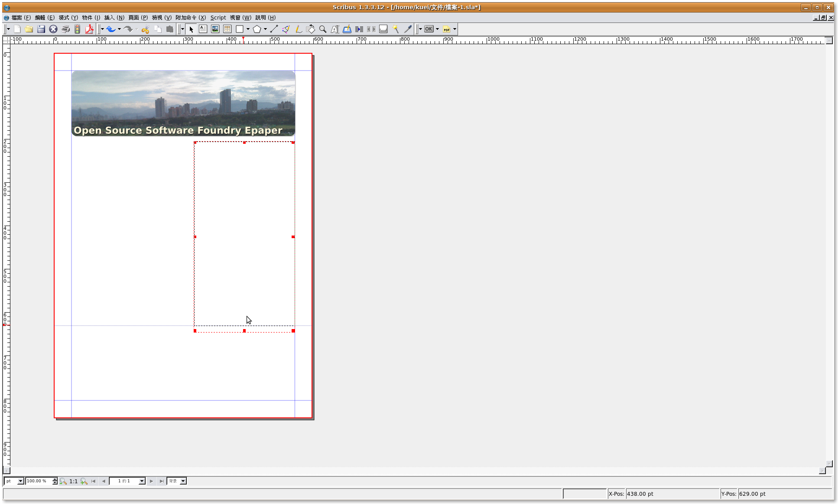Increase zoom percentage with stepper up arrow
The height and width of the screenshot is (504, 838).
55,479
